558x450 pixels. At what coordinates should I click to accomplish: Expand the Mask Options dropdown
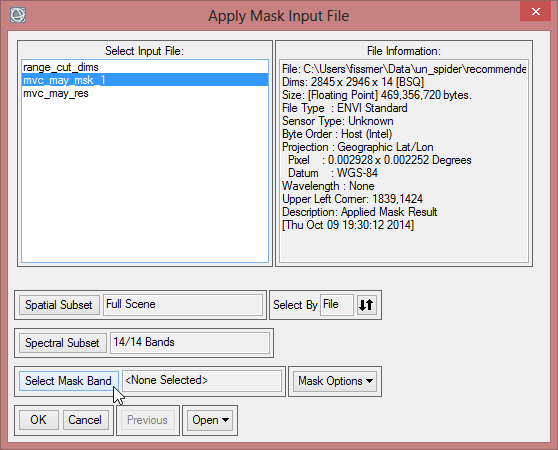coord(335,381)
